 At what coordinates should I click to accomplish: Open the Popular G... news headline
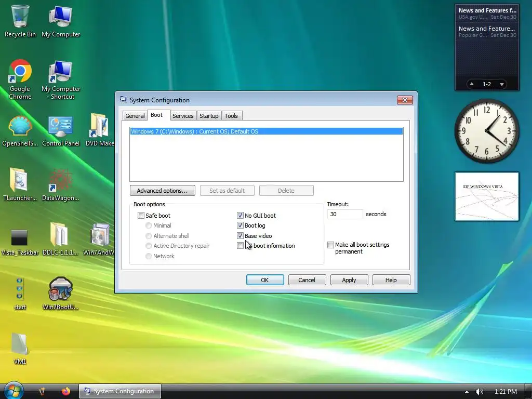pyautogui.click(x=487, y=32)
